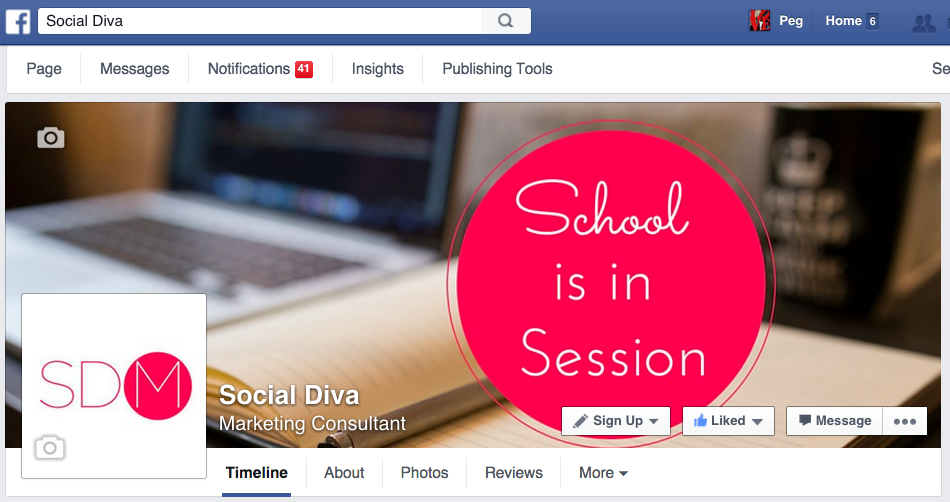Open the Photos tab
Screen dimensions: 950x502
point(424,473)
